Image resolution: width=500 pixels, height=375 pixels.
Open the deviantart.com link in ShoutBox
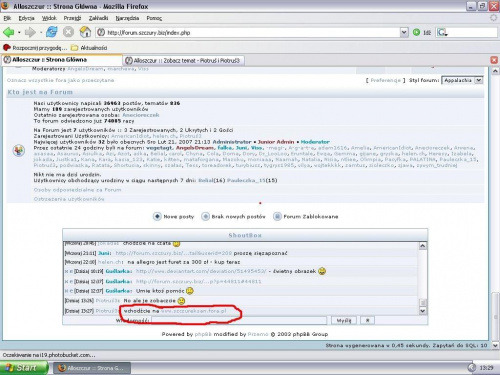pos(201,271)
